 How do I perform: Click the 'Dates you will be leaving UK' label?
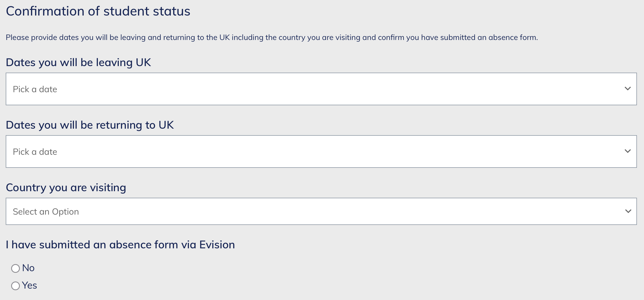click(78, 63)
